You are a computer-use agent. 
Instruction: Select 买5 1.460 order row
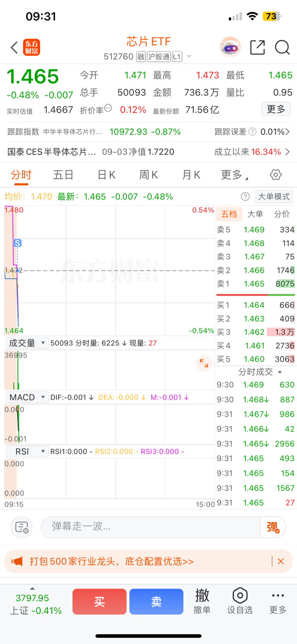click(256, 359)
